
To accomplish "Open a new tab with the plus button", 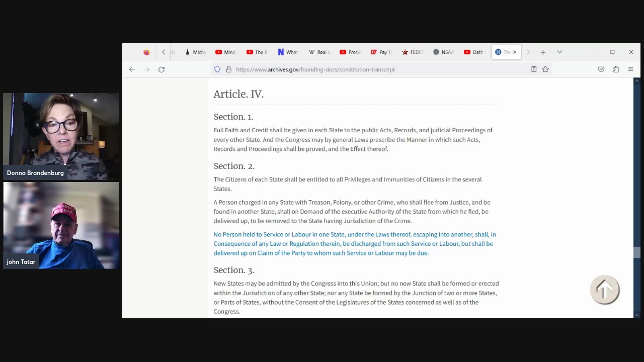I will (x=543, y=52).
